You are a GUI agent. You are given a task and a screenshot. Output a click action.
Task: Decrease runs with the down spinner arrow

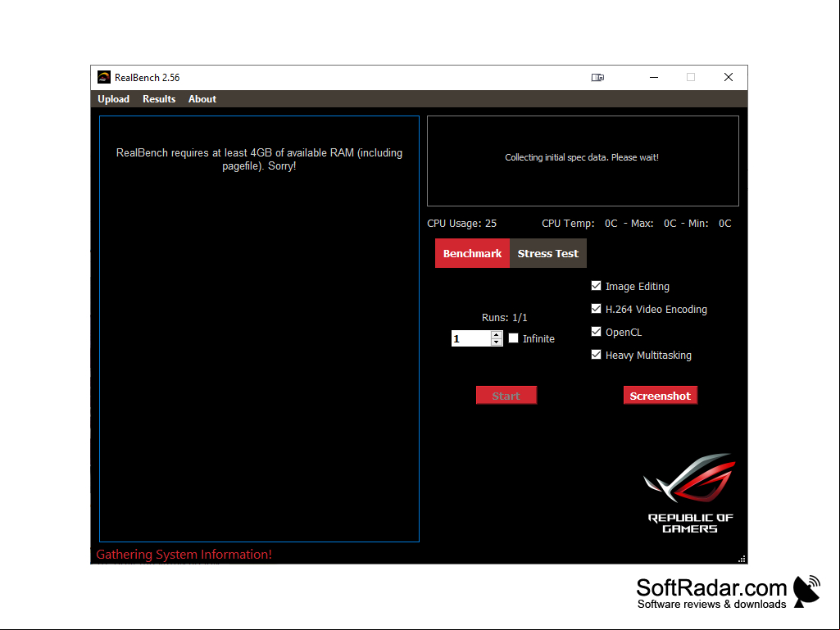click(x=497, y=342)
